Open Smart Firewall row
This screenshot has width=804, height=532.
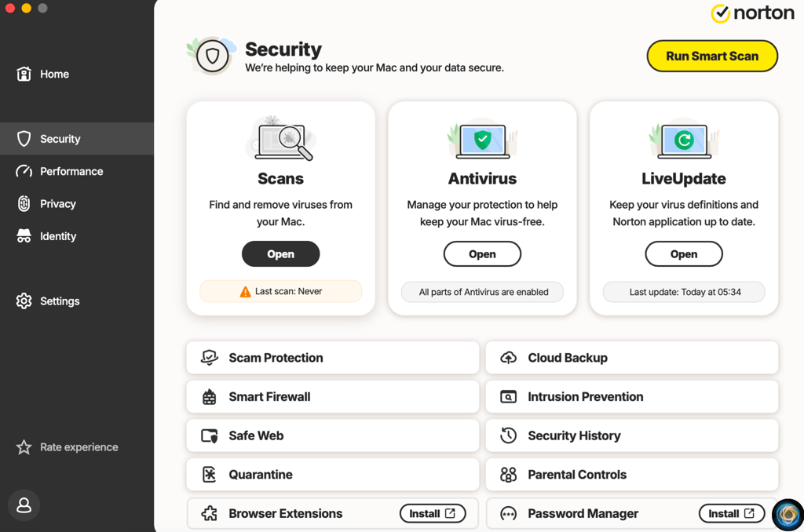click(333, 397)
